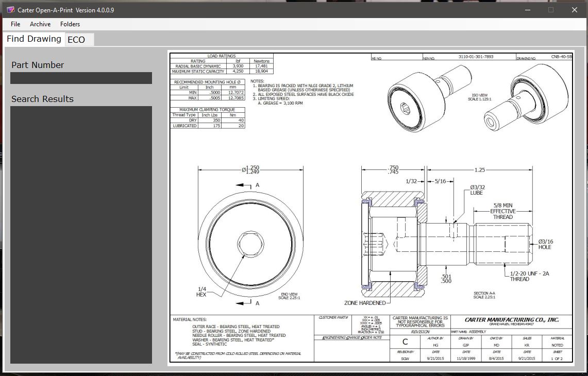Click the RECOMMENDED MOUNTING HOLE table
This screenshot has height=376, width=588.
[x=209, y=89]
